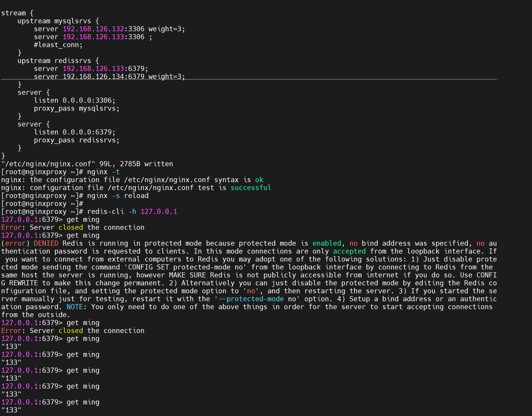Click the blue 'NOTE' word
The image size is (532, 416).
[x=75, y=307]
